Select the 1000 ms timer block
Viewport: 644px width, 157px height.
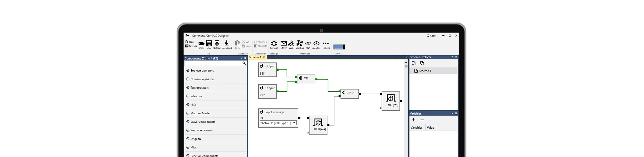coord(318,125)
